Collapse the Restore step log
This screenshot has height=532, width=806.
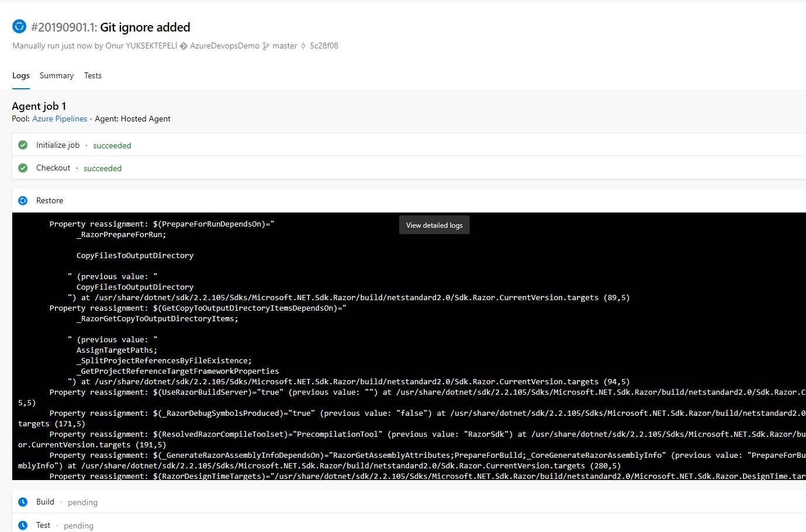[x=50, y=201]
